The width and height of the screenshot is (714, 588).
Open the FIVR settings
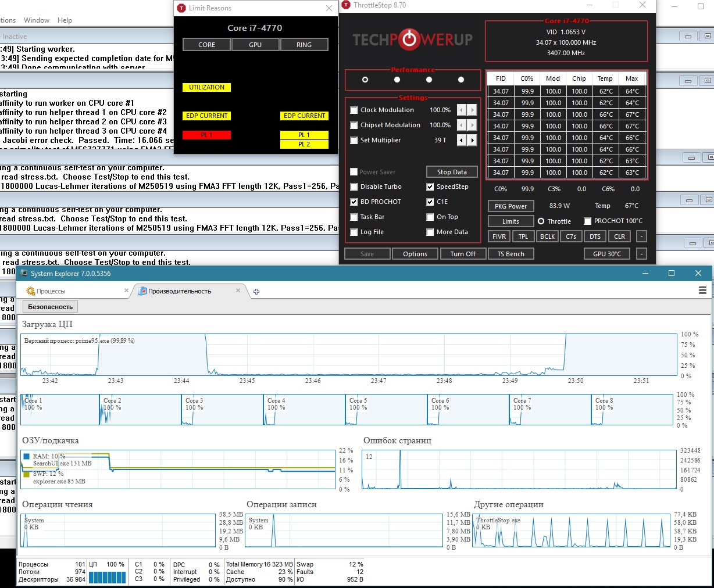pyautogui.click(x=499, y=236)
